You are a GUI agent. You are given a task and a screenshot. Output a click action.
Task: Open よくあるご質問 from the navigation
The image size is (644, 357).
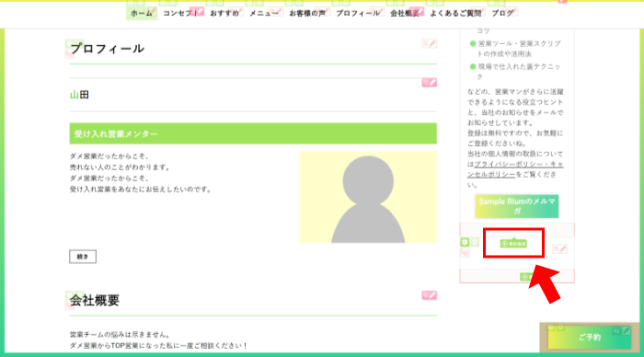coord(455,14)
